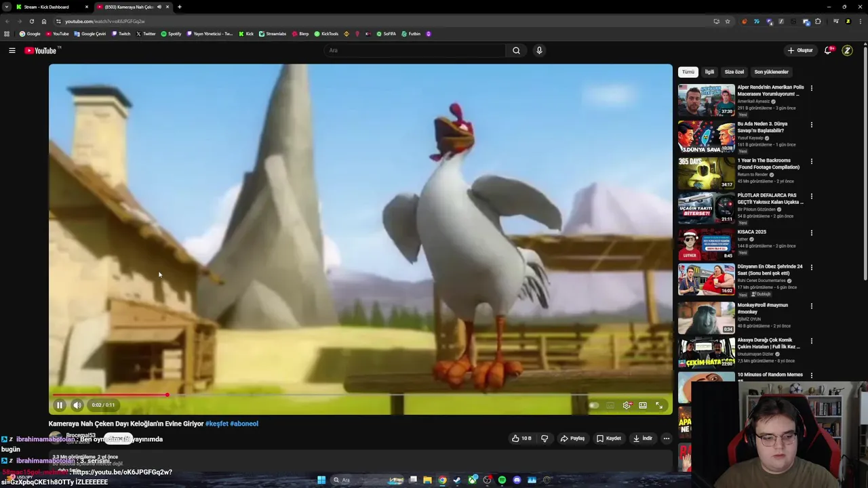Viewport: 868px width, 488px height.
Task: Open the Alper Rende video thumbnail
Action: pos(706,100)
